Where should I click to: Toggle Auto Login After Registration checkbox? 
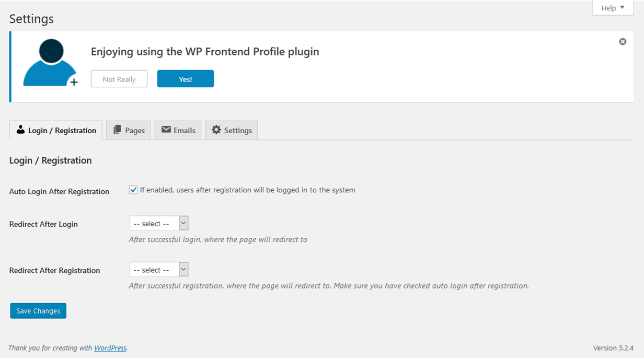(133, 190)
